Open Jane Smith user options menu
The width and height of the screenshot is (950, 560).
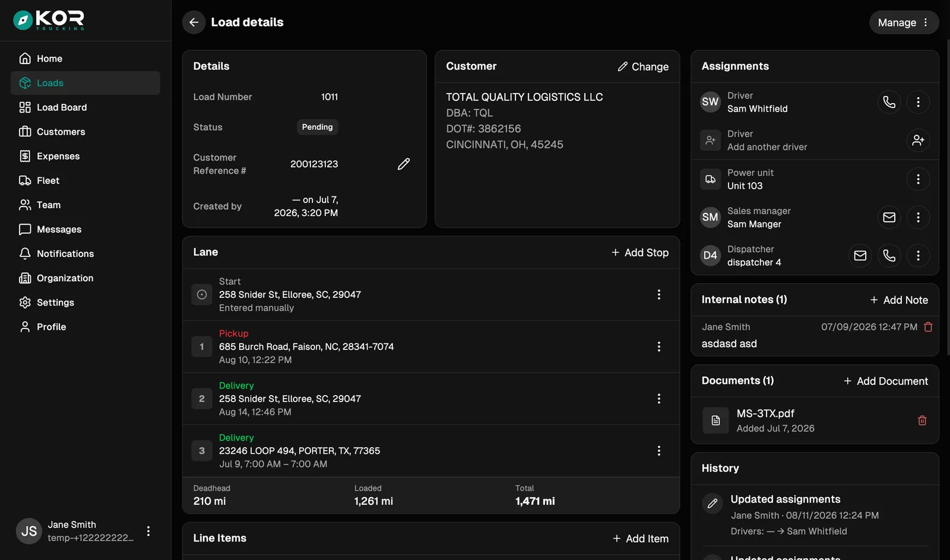pos(148,531)
